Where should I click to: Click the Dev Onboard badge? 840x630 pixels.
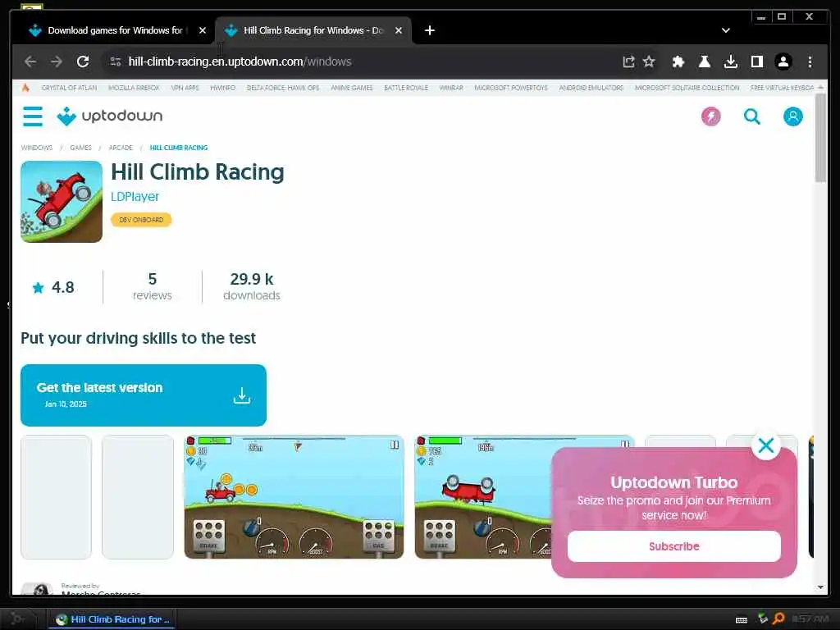(x=141, y=220)
